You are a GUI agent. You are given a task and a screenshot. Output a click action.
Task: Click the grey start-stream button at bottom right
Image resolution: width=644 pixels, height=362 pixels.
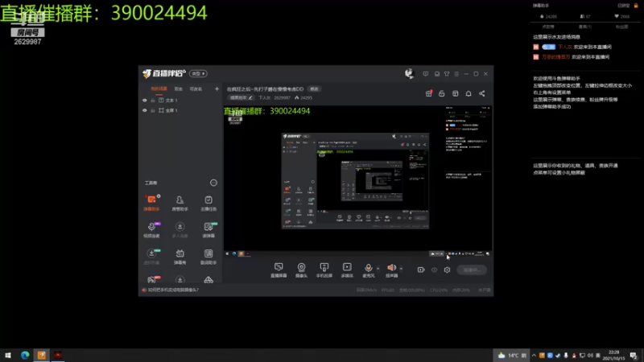472,270
